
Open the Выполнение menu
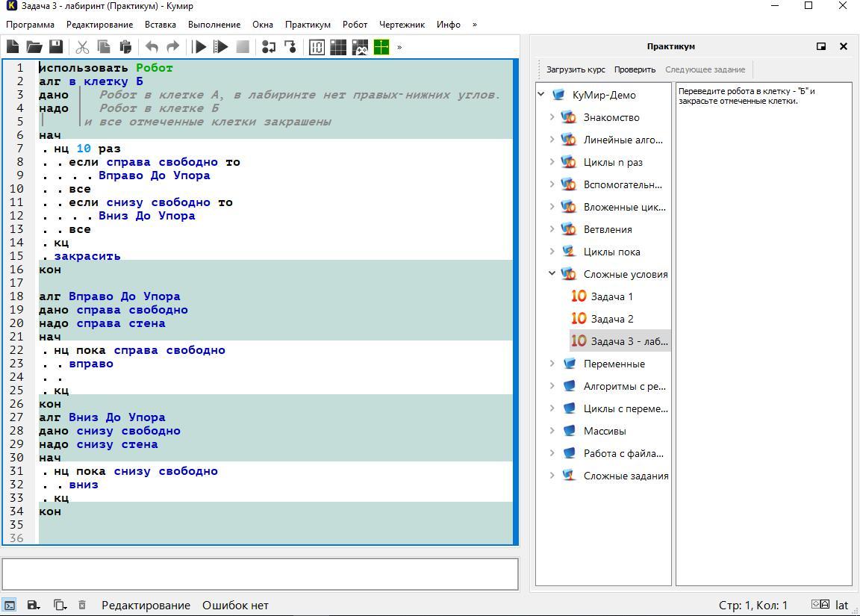[x=214, y=24]
